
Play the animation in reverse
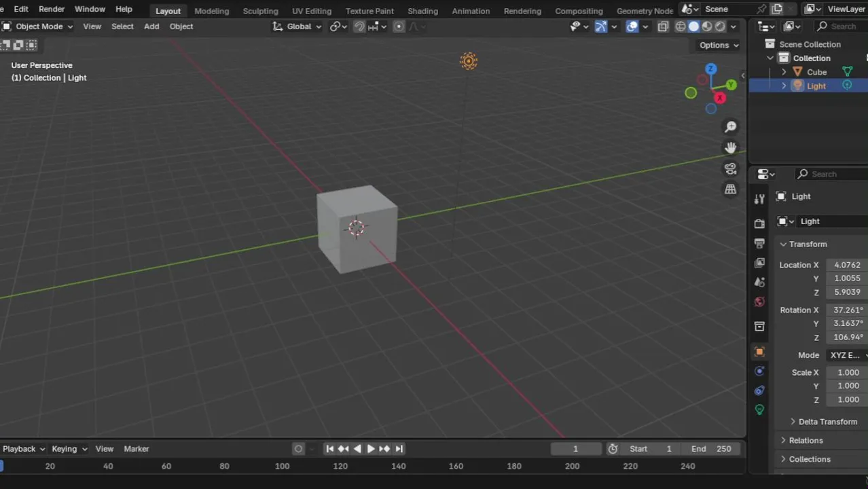click(357, 449)
